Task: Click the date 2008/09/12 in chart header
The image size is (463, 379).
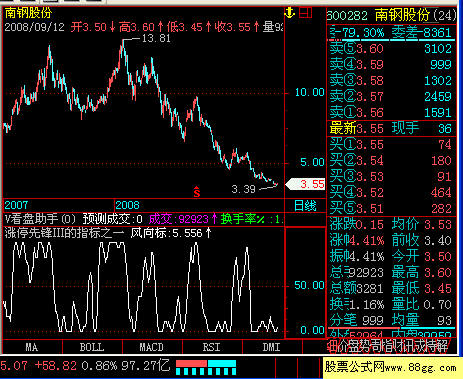Action: (x=34, y=27)
